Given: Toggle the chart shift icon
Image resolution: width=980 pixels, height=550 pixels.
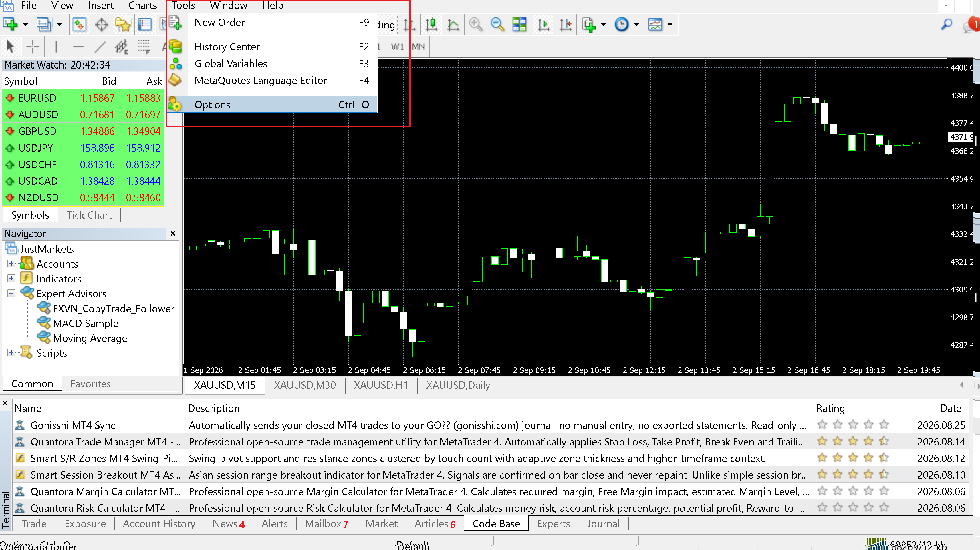Looking at the screenshot, I should tap(566, 25).
